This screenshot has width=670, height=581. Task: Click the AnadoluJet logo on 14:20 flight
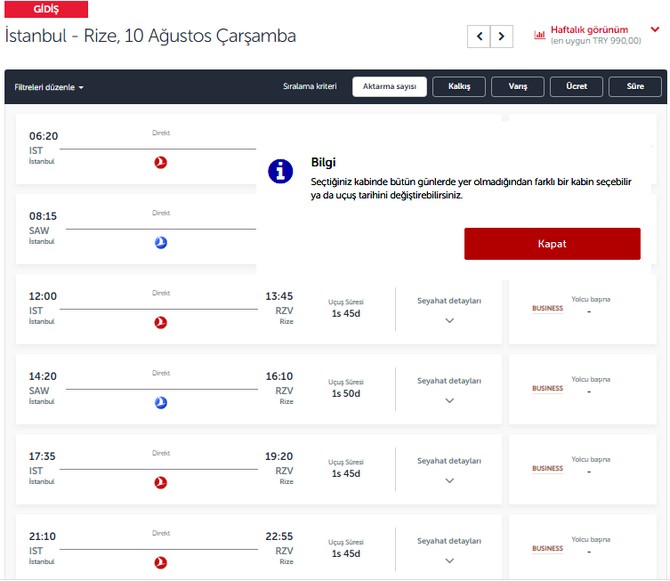(161, 402)
